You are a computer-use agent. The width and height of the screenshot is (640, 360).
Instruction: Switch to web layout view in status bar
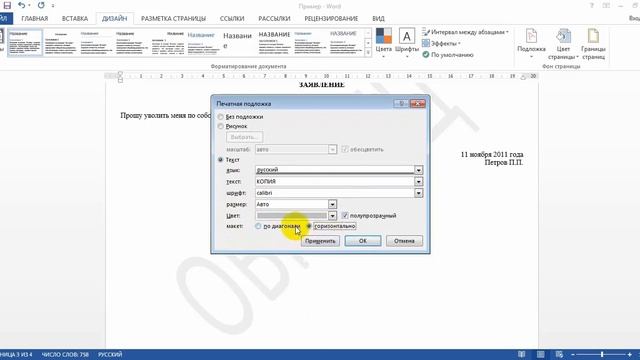pos(559,354)
